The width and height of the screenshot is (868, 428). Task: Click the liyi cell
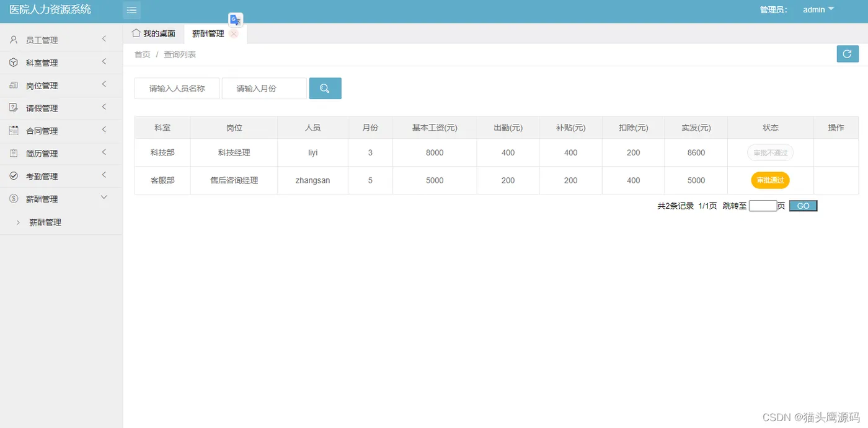click(x=312, y=152)
